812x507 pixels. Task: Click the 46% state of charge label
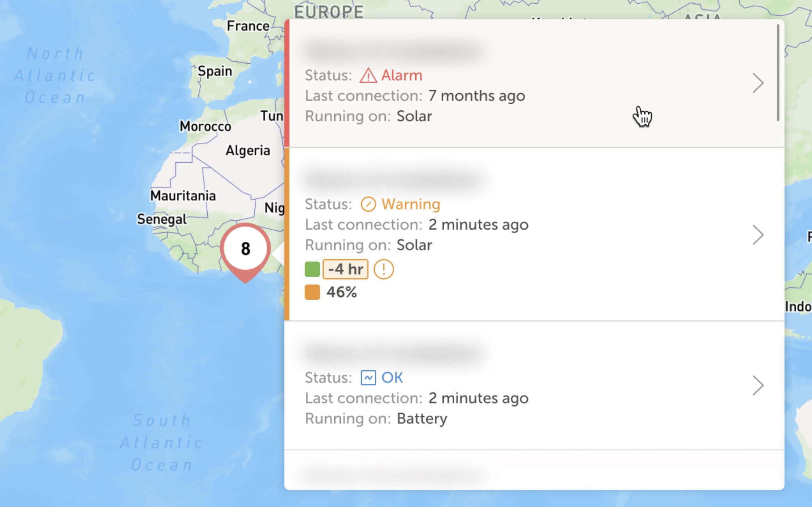(342, 291)
